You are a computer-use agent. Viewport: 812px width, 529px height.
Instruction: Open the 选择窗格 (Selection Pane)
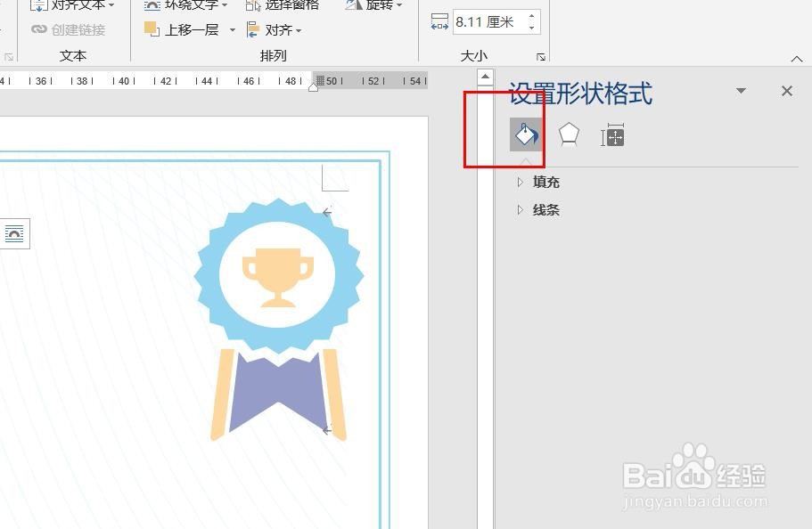pyautogui.click(x=252, y=5)
